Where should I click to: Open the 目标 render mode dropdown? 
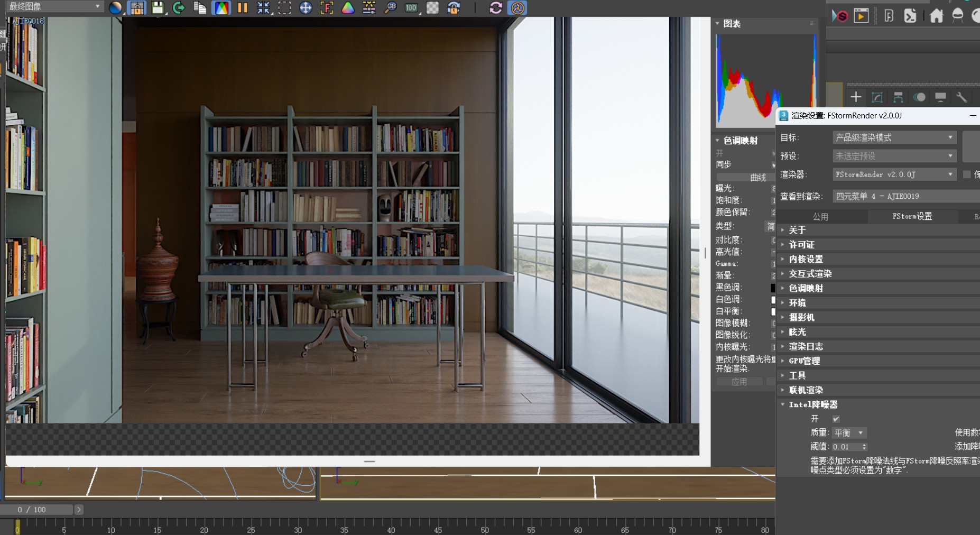coord(894,137)
